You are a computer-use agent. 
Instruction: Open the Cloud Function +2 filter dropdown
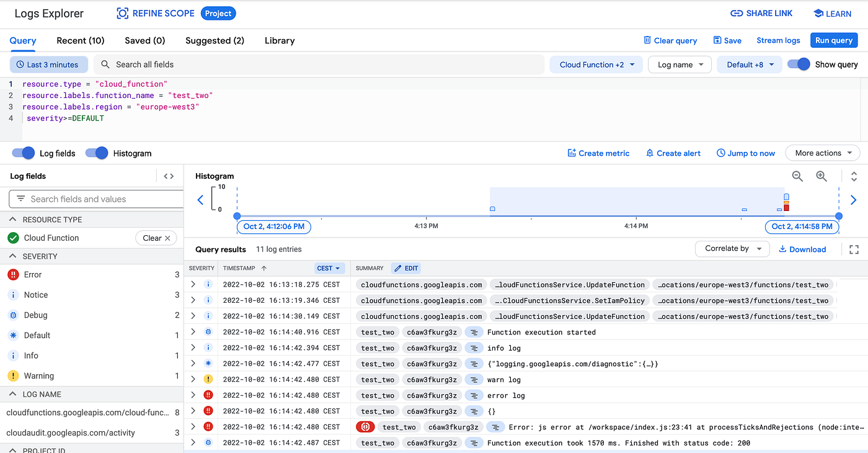coord(595,64)
